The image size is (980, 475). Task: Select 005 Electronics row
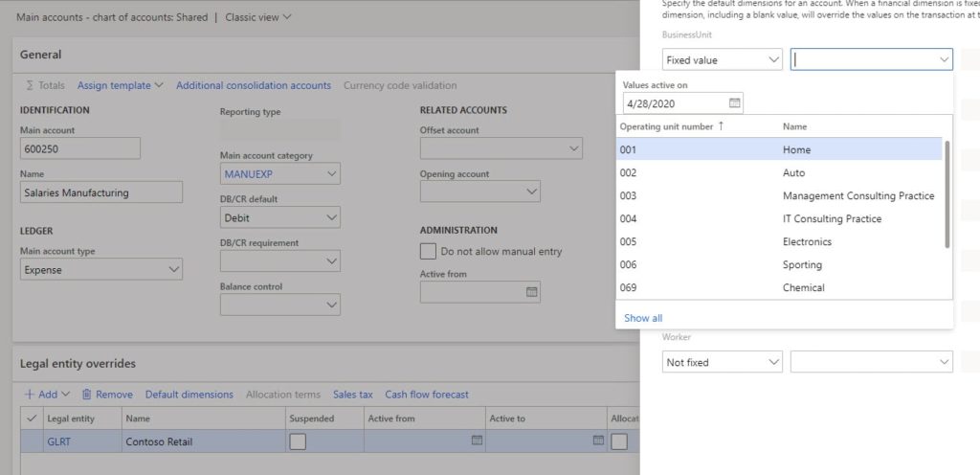point(779,241)
